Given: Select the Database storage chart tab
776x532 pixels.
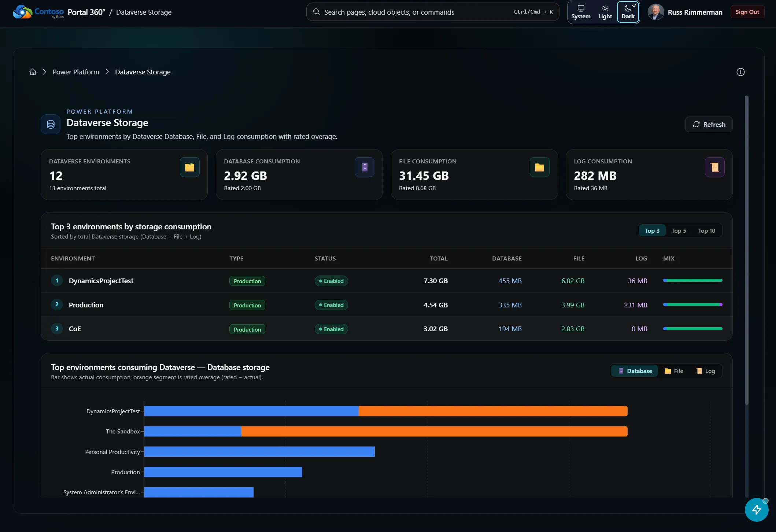Looking at the screenshot, I should [635, 371].
